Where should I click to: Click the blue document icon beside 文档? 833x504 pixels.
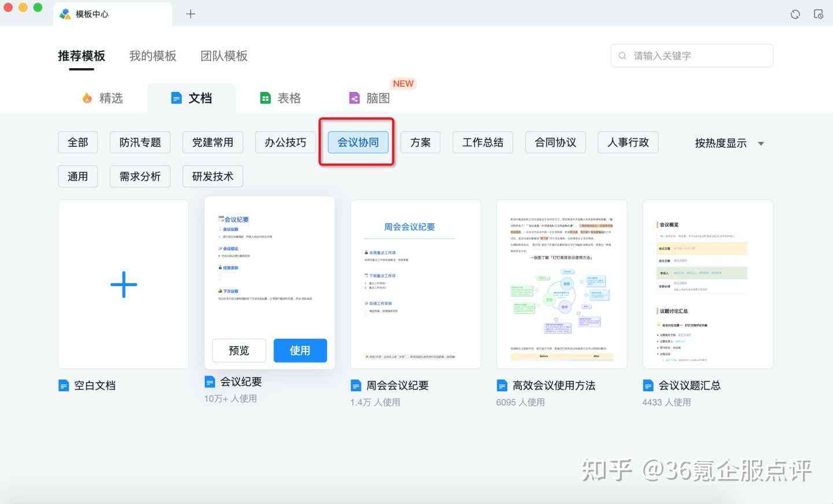(176, 98)
